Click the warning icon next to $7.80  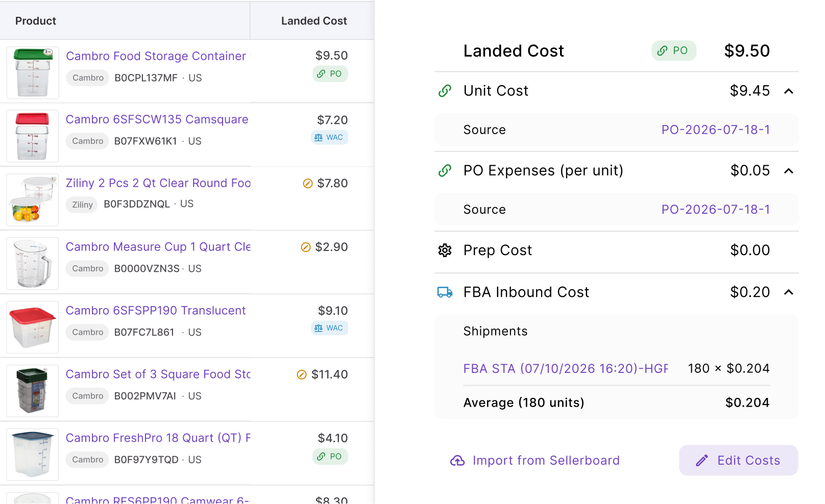click(308, 184)
